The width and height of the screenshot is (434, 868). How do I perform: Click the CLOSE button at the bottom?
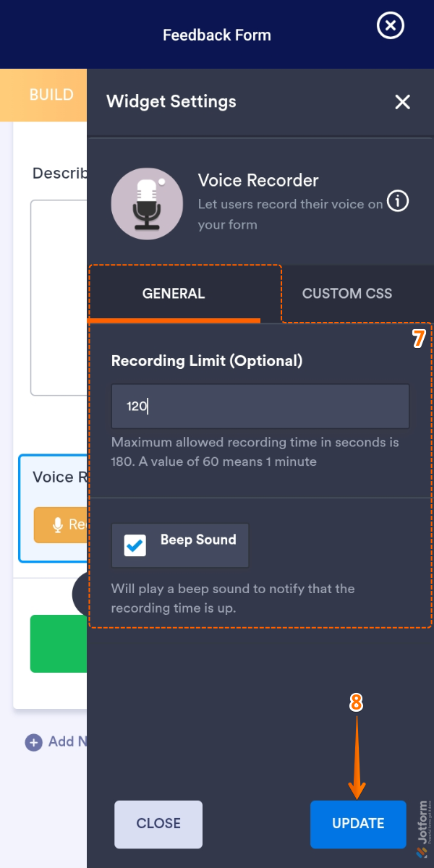click(x=158, y=824)
